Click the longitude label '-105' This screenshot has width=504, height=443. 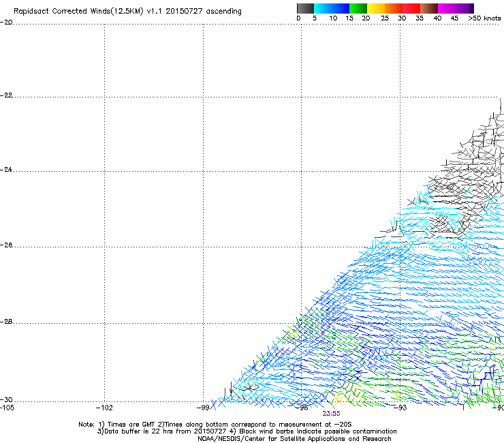point(7,408)
